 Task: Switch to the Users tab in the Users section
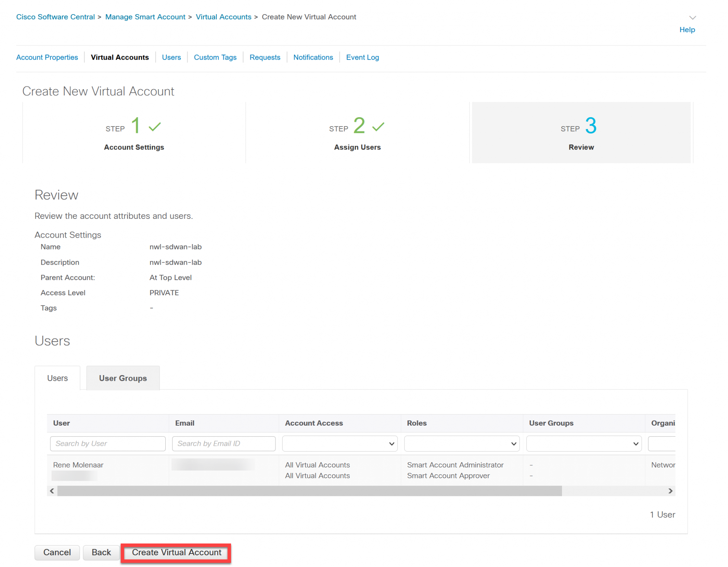tap(57, 378)
